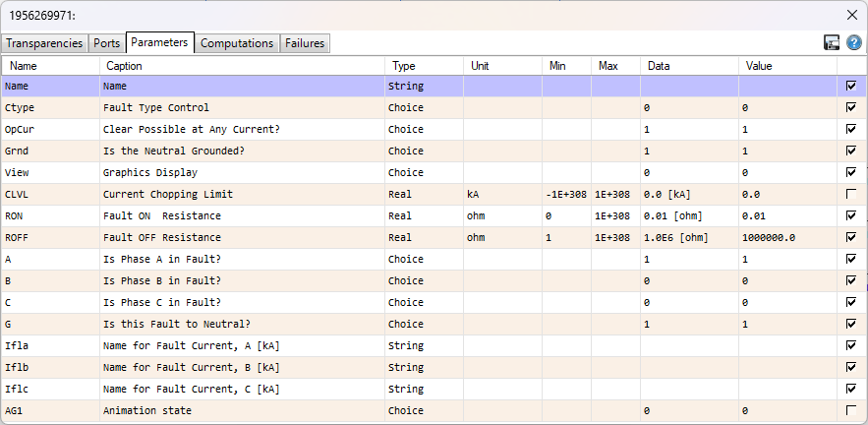Click the '0.01 [ohm]' data cell
868x425 pixels.
point(690,215)
